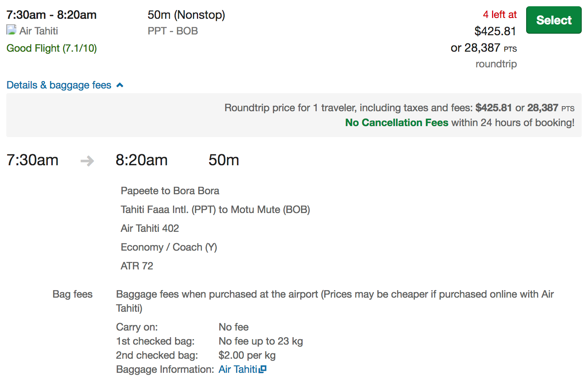Click the Air Tahiti airline logo image
588x383 pixels.
point(11,30)
